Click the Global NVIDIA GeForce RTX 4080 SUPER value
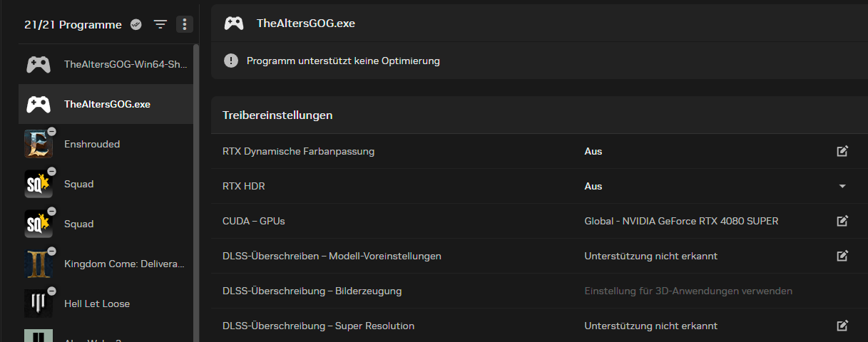This screenshot has height=342, width=868. pos(681,221)
